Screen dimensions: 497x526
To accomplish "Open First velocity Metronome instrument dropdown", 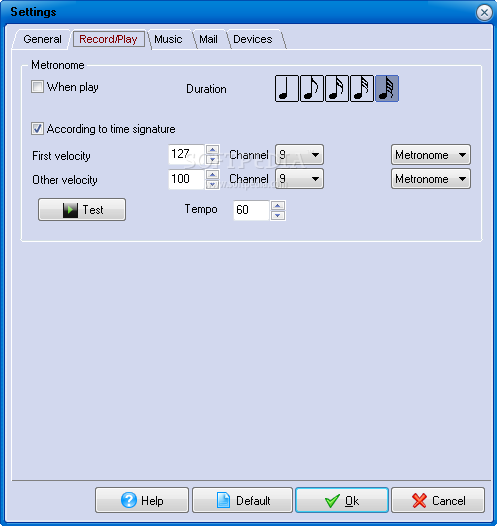I will coord(431,155).
